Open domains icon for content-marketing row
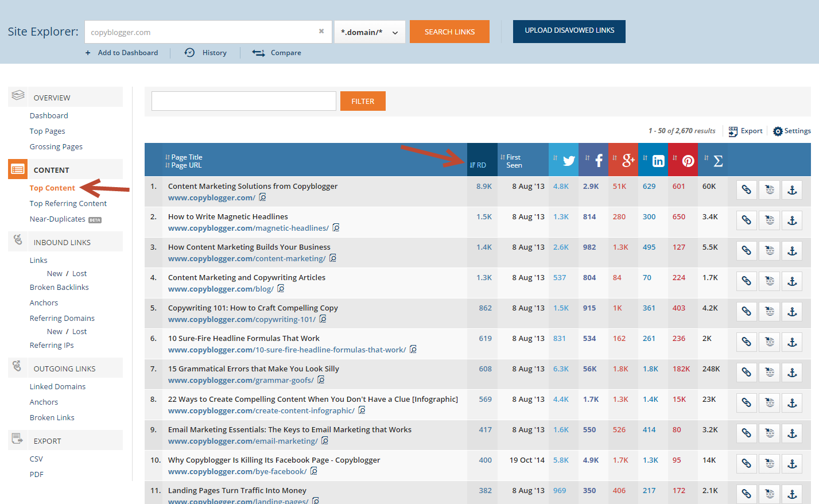 tap(770, 251)
